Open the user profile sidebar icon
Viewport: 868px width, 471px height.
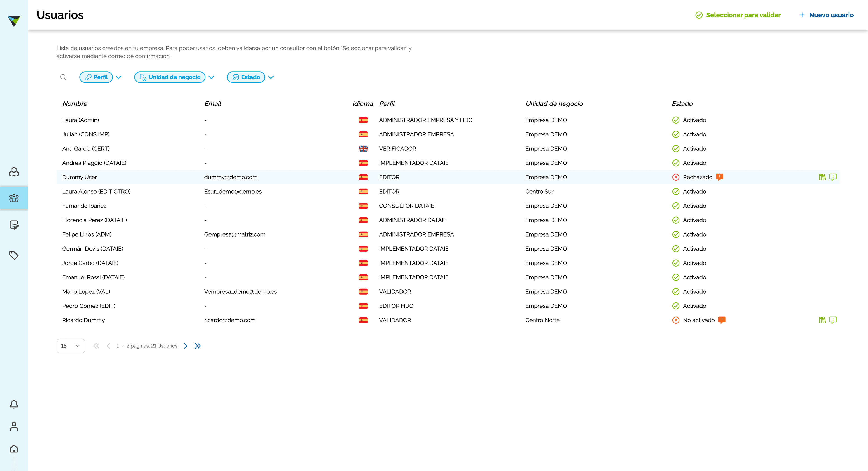pyautogui.click(x=14, y=426)
